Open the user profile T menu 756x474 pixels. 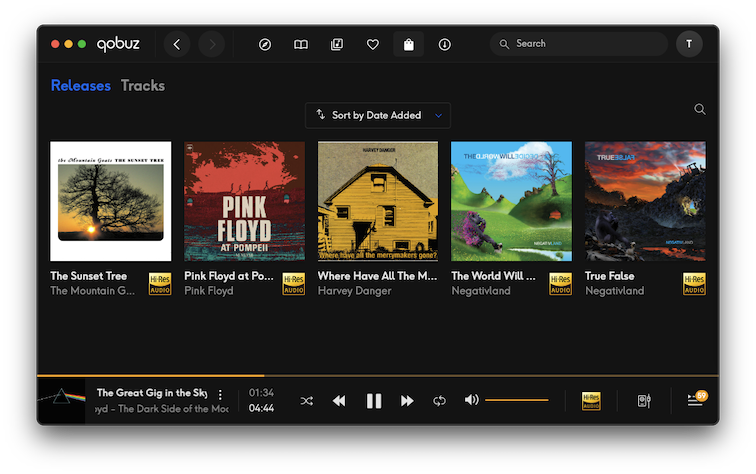click(x=689, y=44)
